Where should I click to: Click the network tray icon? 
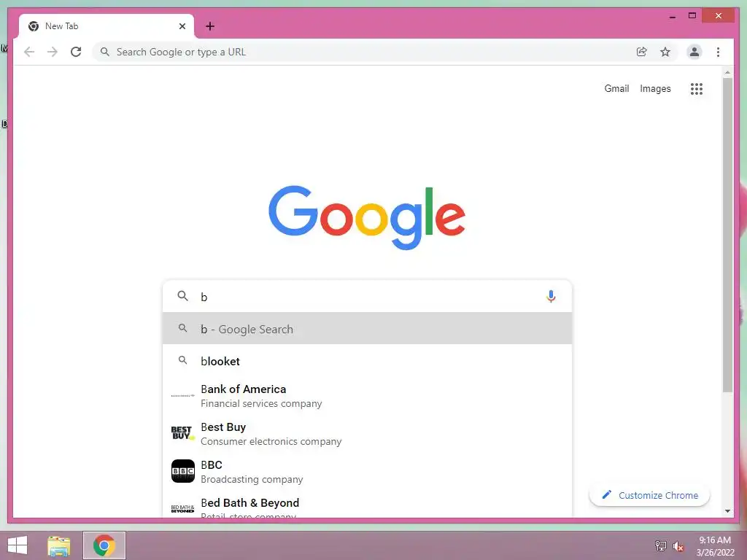point(660,546)
